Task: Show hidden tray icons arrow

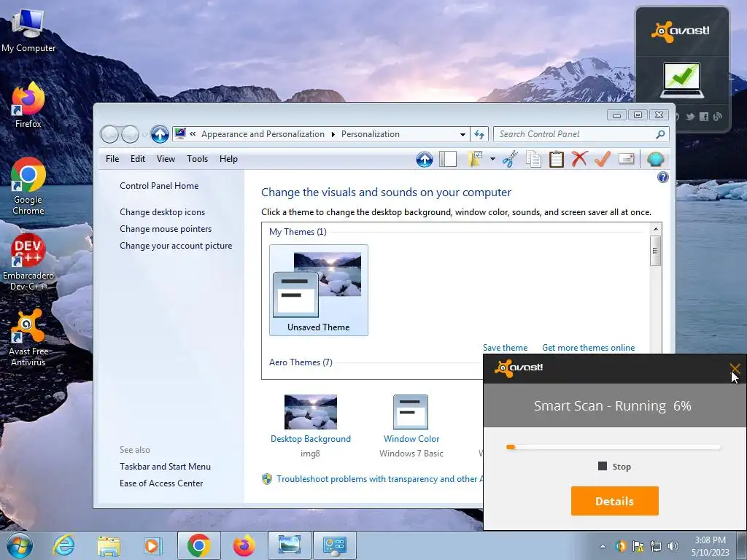Action: tap(603, 546)
